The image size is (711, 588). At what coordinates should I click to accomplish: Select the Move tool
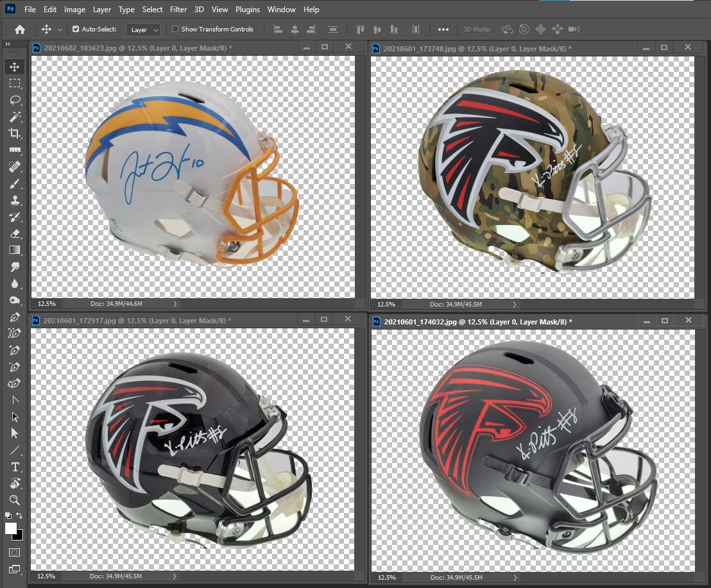click(14, 66)
